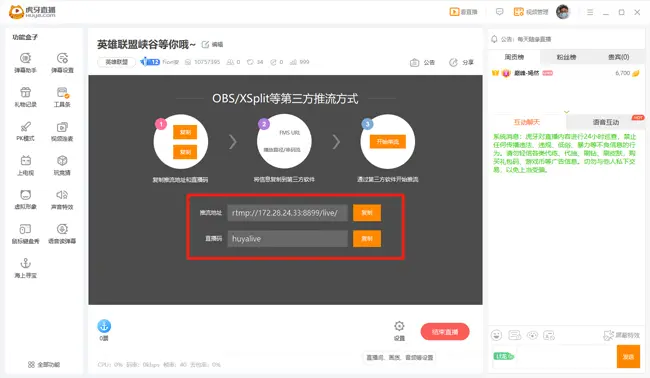This screenshot has height=378, width=650.
Task: Open 公告 announcement beside share
Action: pyautogui.click(x=422, y=63)
